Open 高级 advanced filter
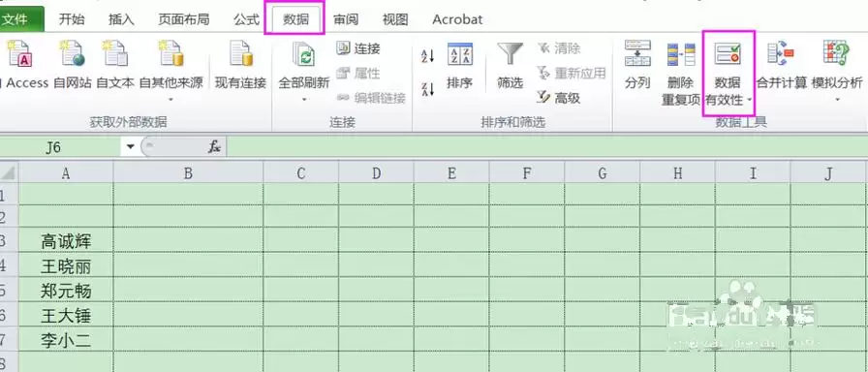This screenshot has width=868, height=372. tap(559, 98)
